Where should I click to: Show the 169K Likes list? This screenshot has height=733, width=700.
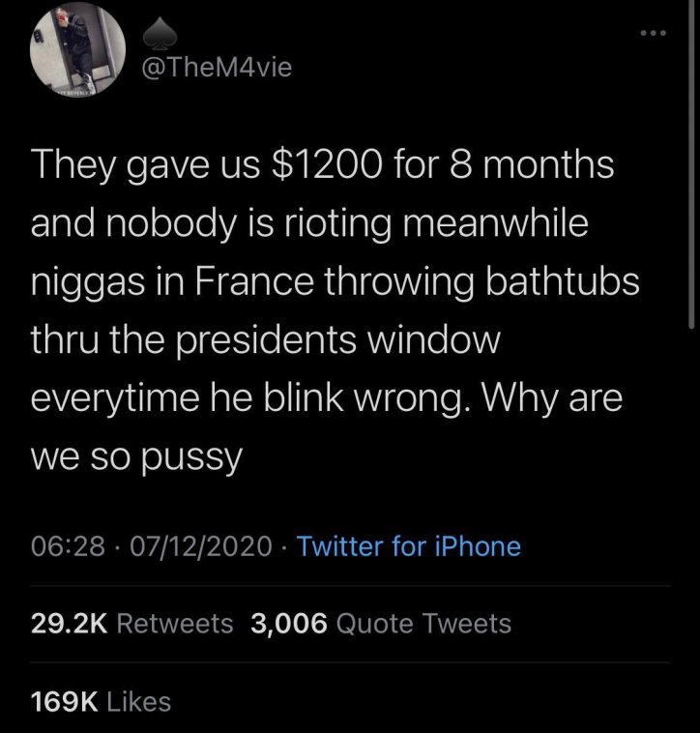click(101, 701)
